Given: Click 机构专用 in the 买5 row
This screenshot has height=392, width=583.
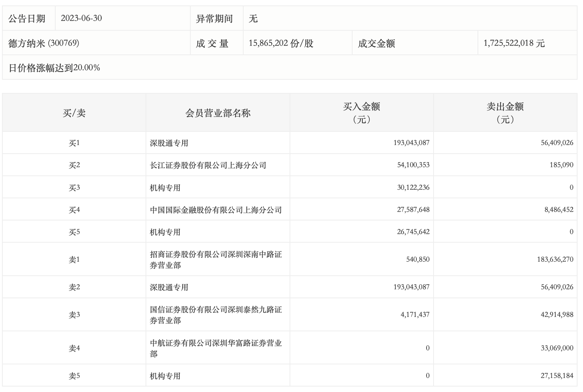Looking at the screenshot, I should pyautogui.click(x=165, y=232).
